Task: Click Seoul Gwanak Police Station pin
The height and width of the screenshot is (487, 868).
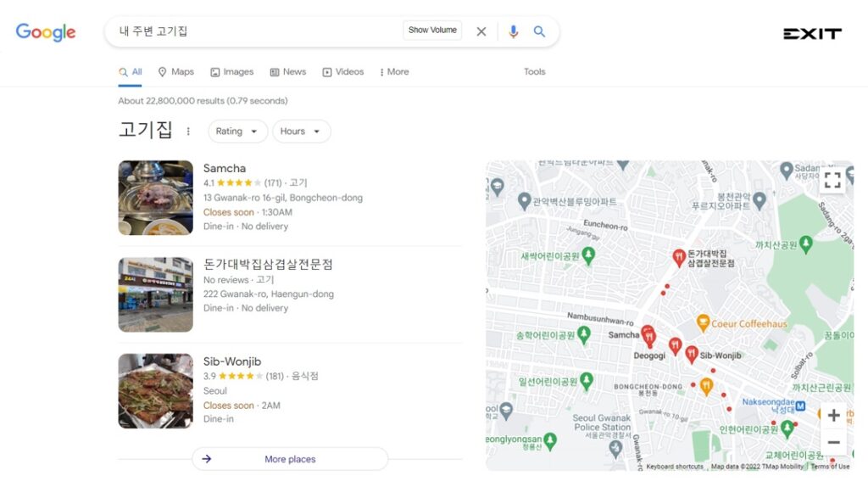Action: tap(615, 448)
